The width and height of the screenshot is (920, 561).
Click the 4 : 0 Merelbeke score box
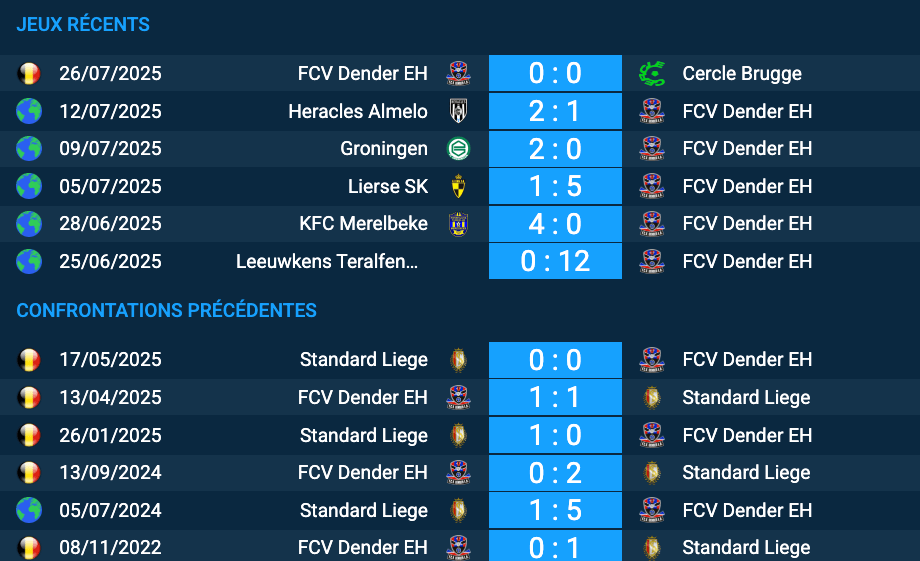555,224
